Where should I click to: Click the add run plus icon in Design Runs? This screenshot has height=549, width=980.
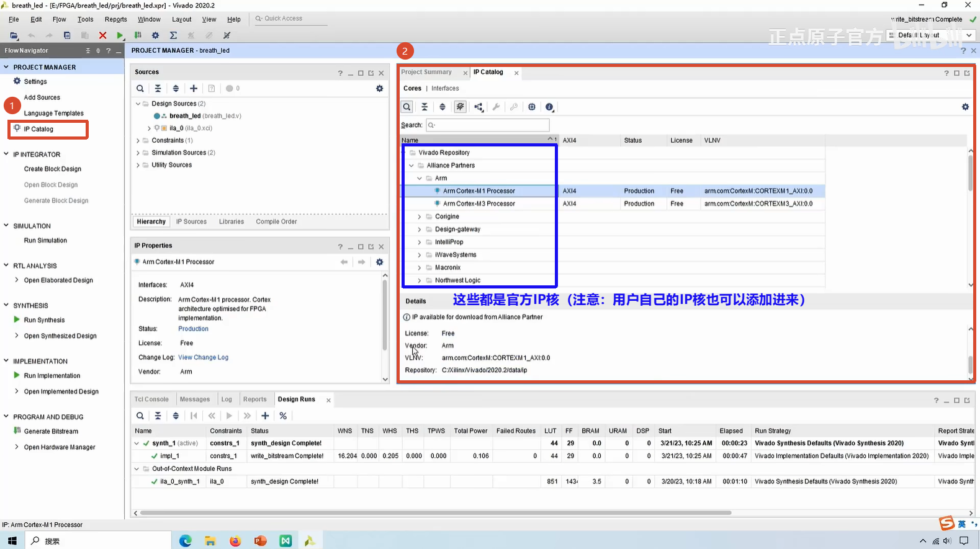point(265,416)
